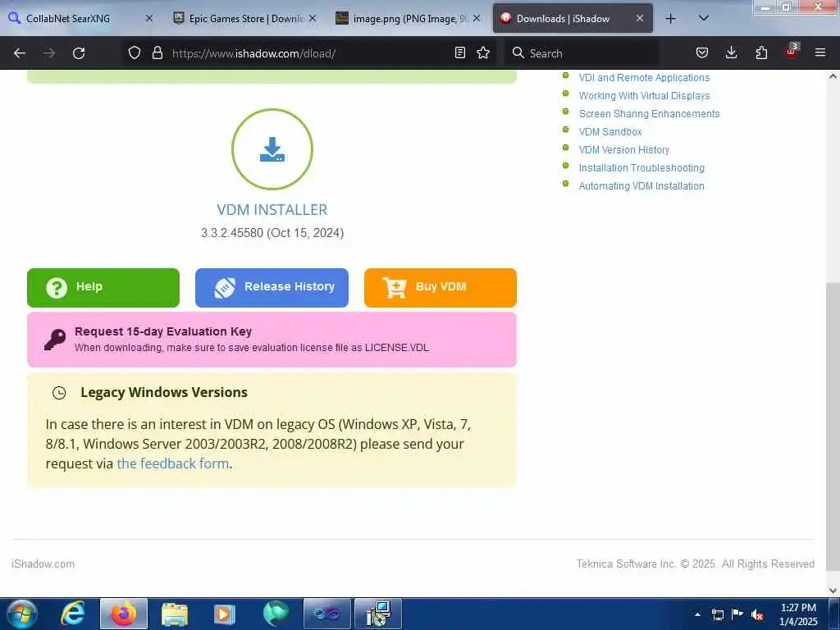Close the Downloads iShadow tab
Screen dimensions: 840x630
tap(640, 18)
